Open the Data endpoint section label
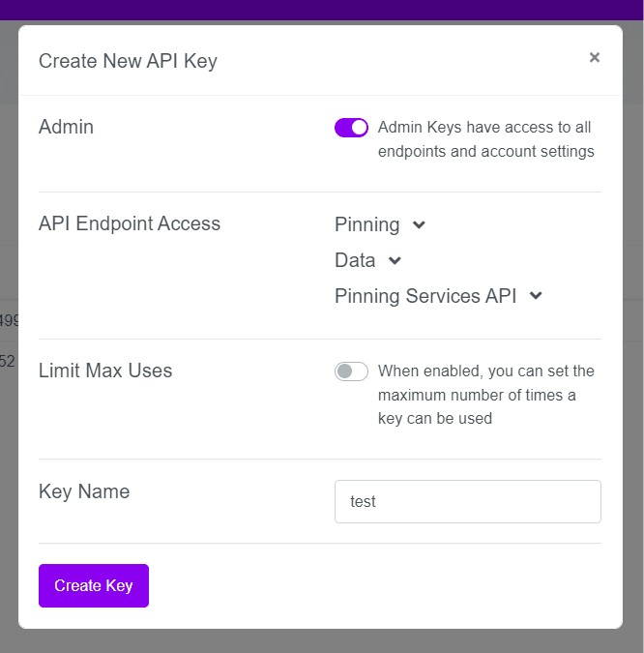 point(355,260)
